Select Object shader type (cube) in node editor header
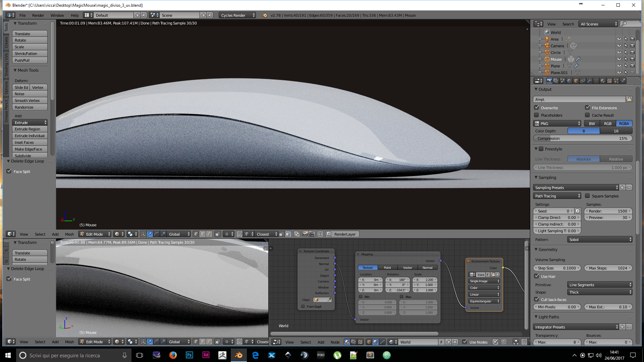Image resolution: width=644 pixels, height=362 pixels. pos(369,342)
